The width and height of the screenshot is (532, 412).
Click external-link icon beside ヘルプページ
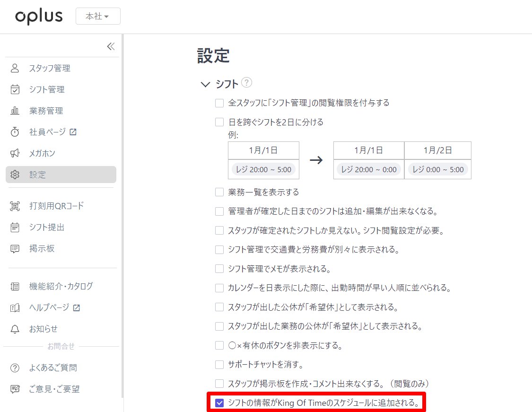pyautogui.click(x=77, y=307)
